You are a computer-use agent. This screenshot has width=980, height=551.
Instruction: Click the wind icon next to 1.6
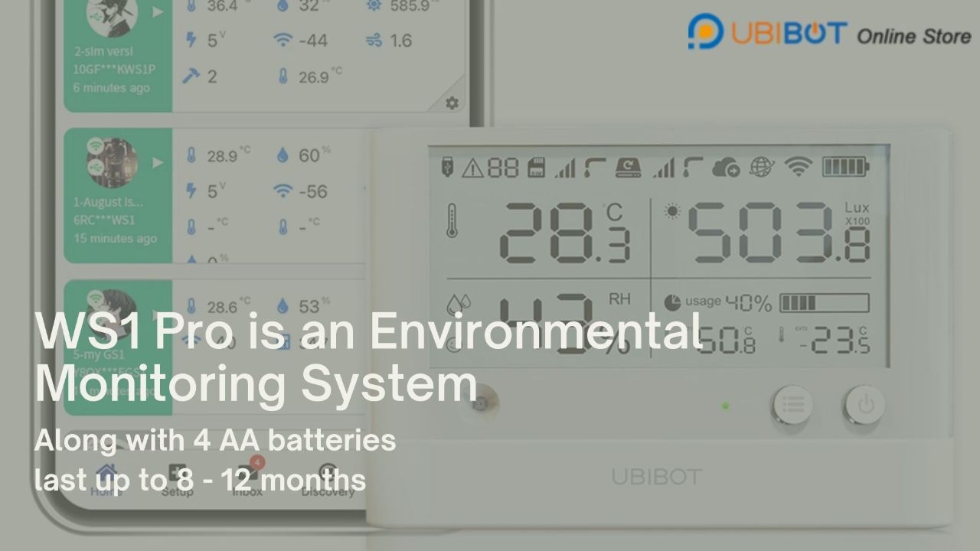pyautogui.click(x=374, y=40)
